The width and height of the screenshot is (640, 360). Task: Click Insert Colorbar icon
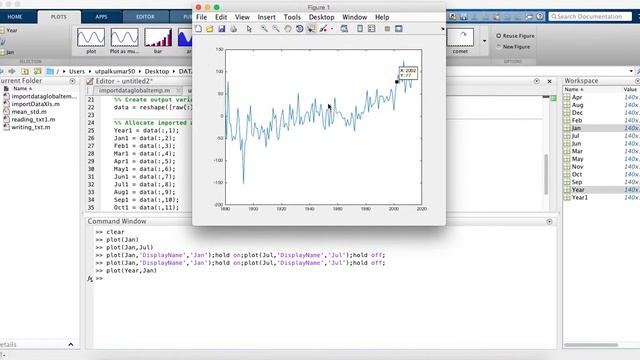360,29
